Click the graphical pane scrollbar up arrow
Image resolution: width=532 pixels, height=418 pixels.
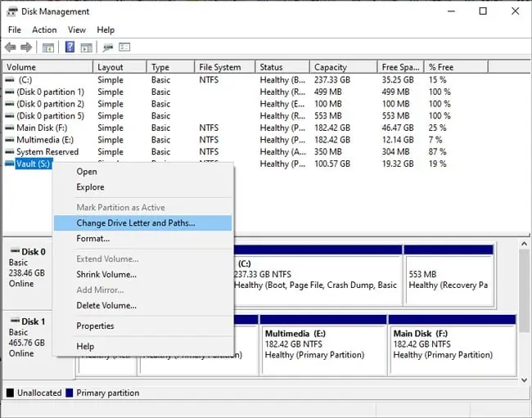click(524, 244)
